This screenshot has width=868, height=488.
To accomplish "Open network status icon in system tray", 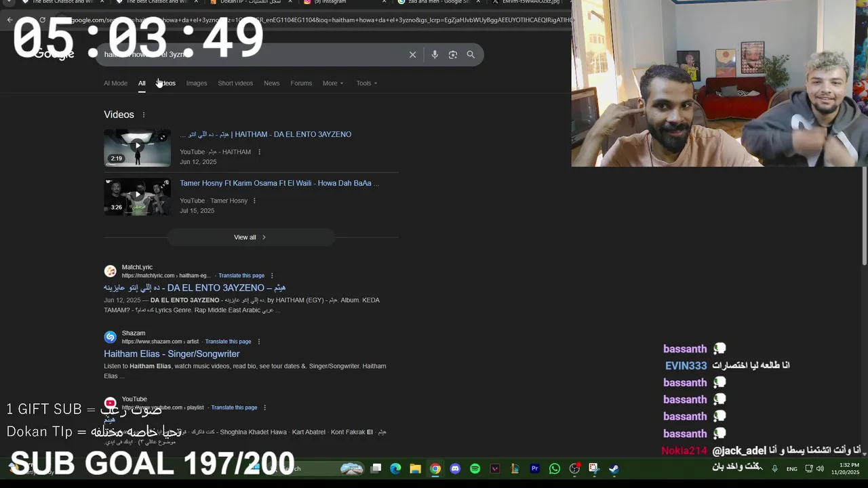I will [809, 468].
